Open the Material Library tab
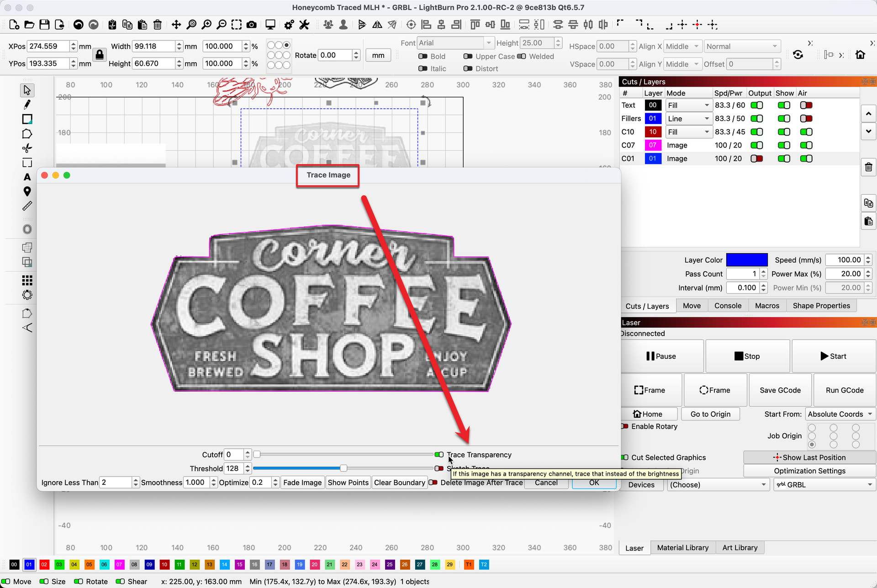 point(682,547)
